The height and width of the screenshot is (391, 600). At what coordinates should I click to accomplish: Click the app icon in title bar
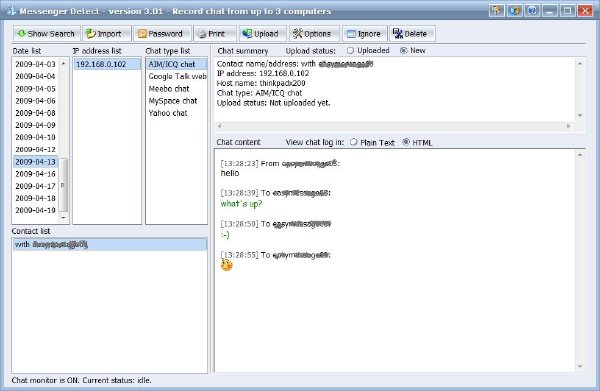click(x=11, y=11)
